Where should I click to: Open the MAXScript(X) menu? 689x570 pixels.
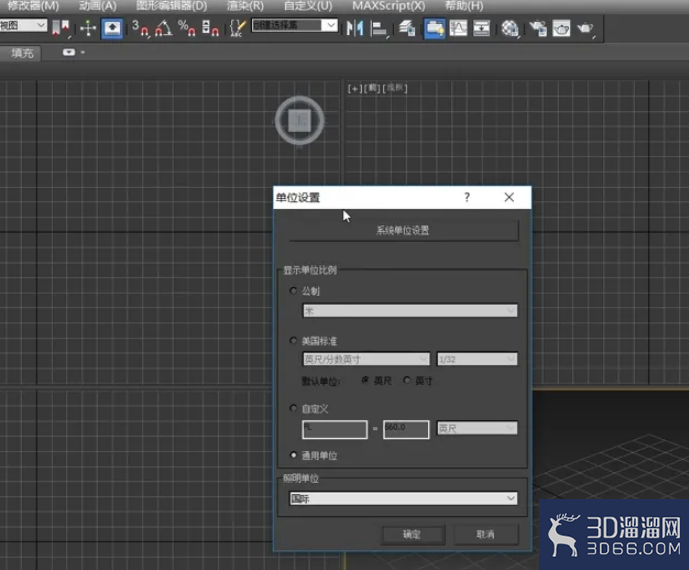pyautogui.click(x=388, y=6)
